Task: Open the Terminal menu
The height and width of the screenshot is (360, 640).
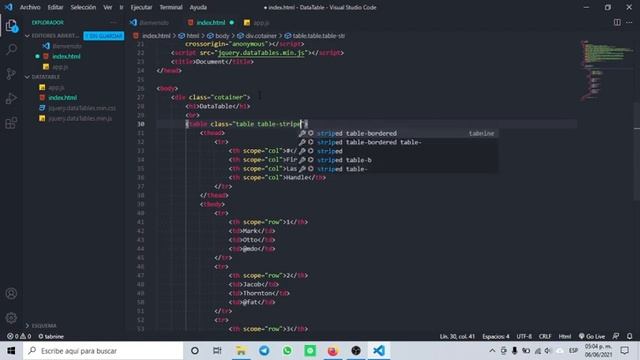Action: pyautogui.click(x=171, y=7)
